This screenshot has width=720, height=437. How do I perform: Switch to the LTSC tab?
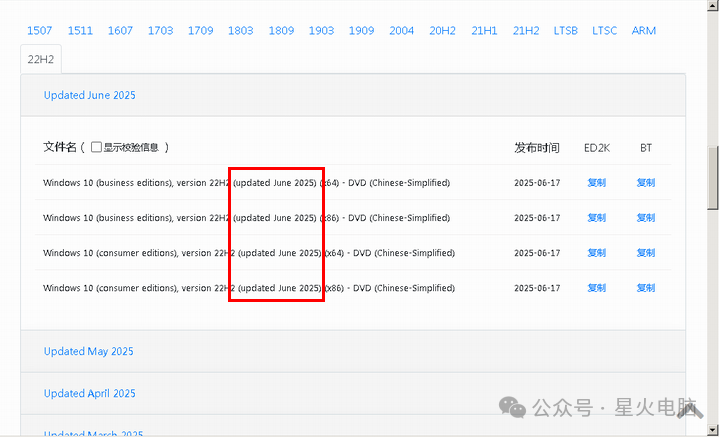[x=604, y=31]
